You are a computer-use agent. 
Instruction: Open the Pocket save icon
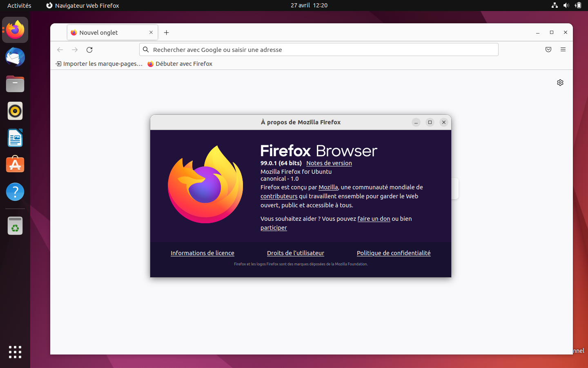[x=548, y=49]
